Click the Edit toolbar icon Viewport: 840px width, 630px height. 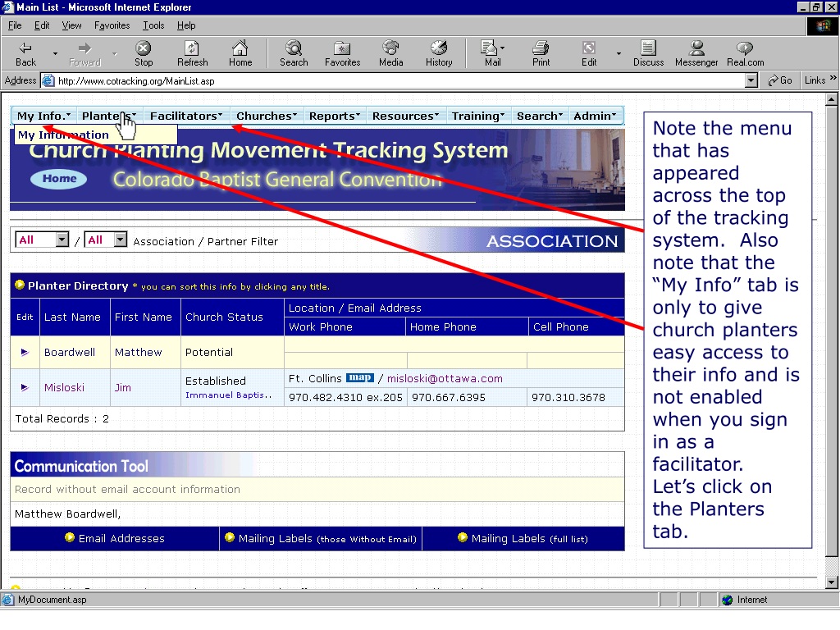(589, 53)
